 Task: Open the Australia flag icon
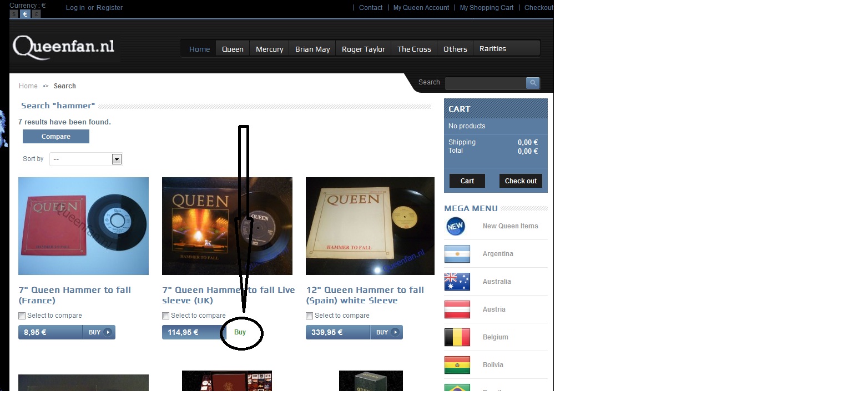(457, 282)
